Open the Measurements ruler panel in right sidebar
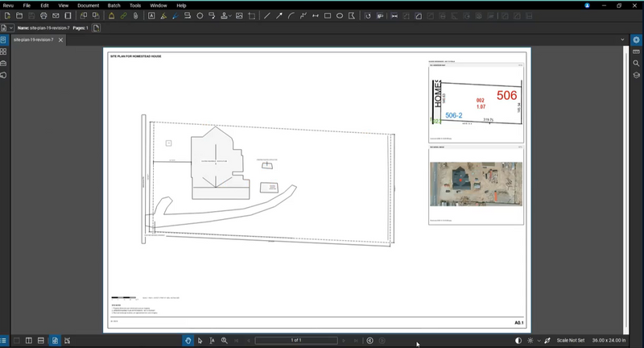Viewport: 644px width, 348px height. pos(636,52)
